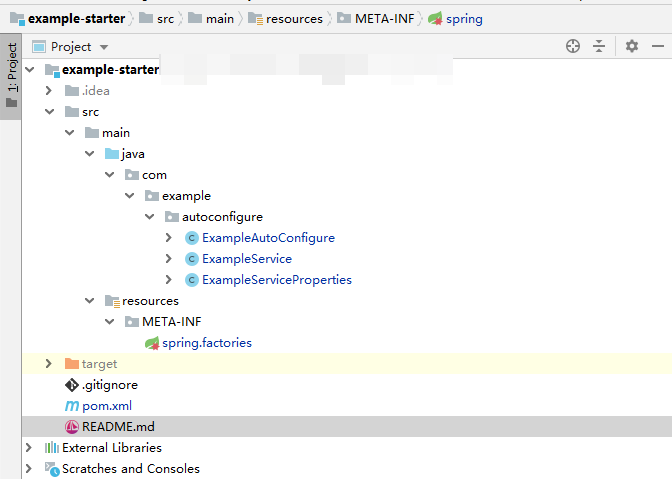Image resolution: width=672 pixels, height=479 pixels.
Task: Select the src folder
Action: point(90,112)
